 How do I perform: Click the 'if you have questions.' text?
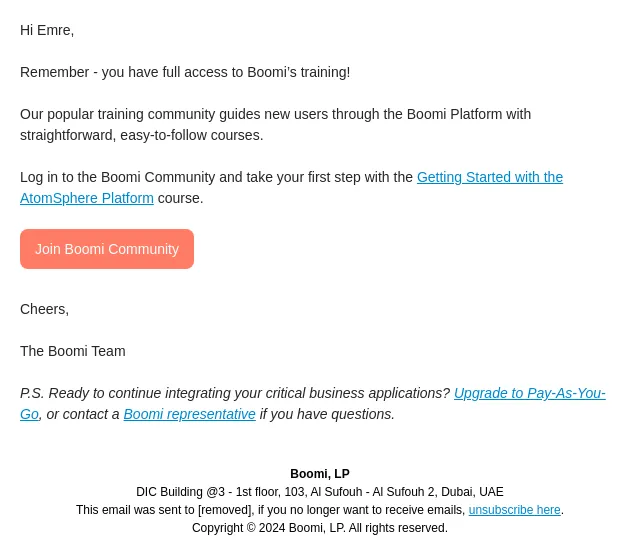point(327,414)
